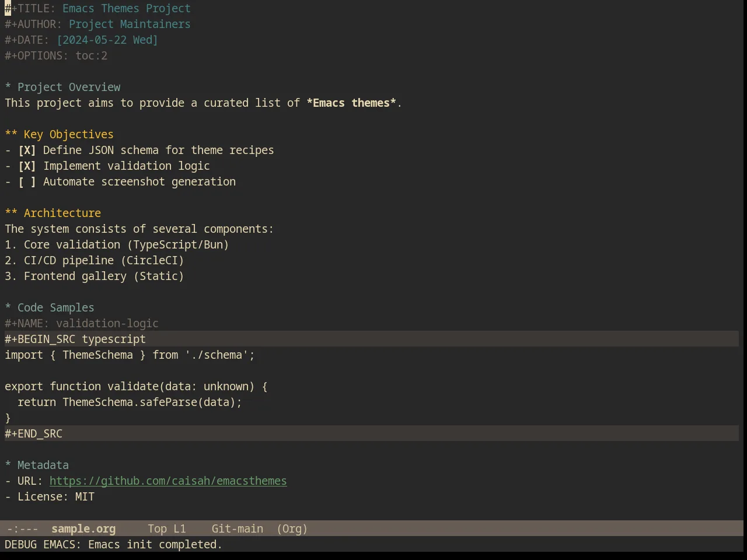Fold the 'Key Objectives' heading stars
The image size is (747, 560).
pos(11,134)
